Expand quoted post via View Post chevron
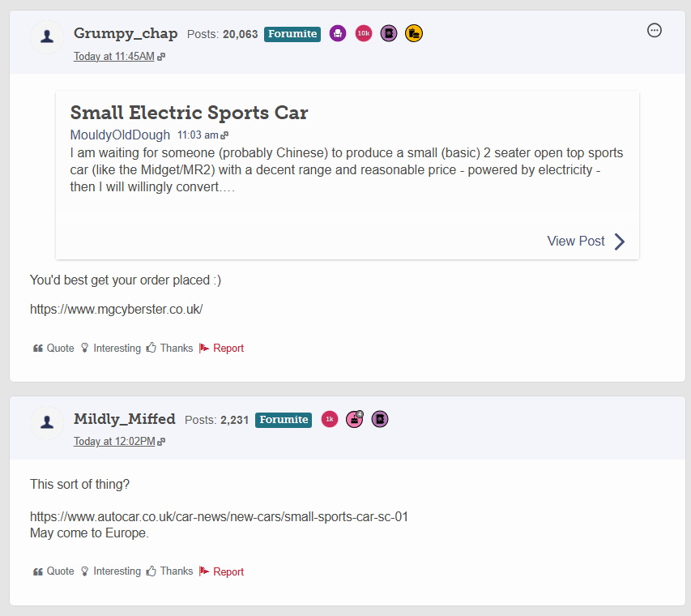The image size is (691, 616). point(619,242)
